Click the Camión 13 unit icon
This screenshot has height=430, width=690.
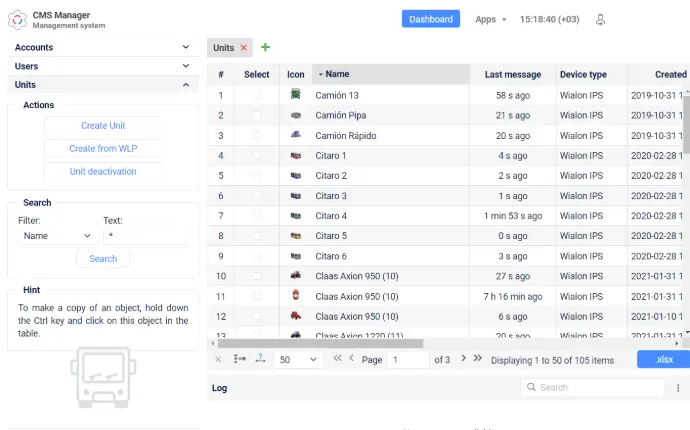tap(296, 94)
